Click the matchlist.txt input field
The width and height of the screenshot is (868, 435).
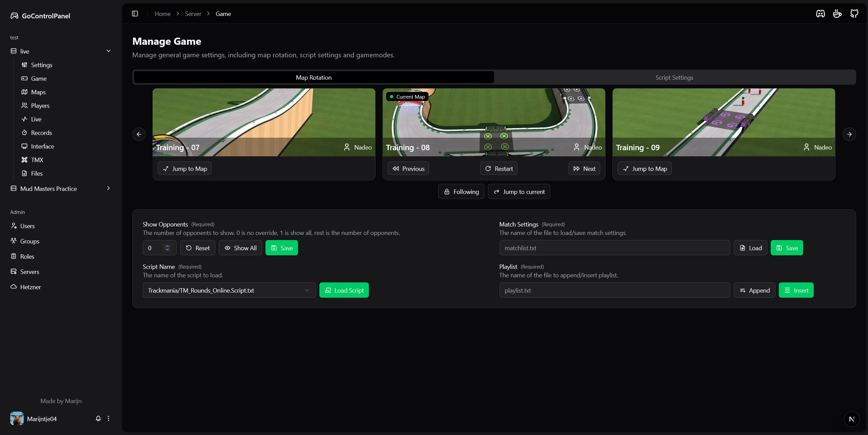click(x=614, y=248)
